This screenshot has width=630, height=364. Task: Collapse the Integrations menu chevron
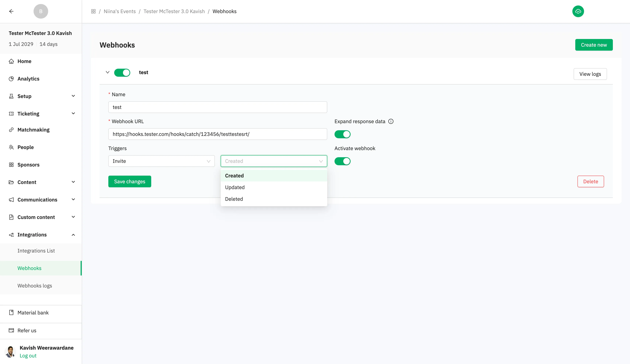73,235
